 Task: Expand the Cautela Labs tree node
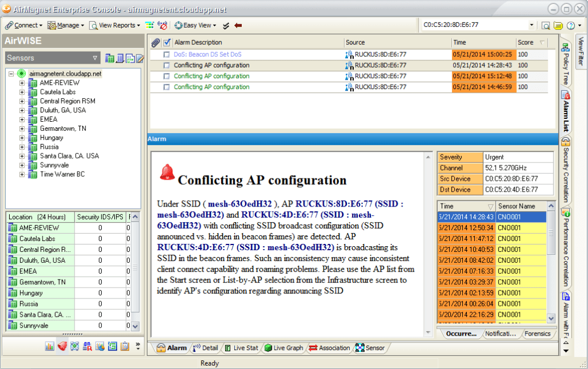pyautogui.click(x=22, y=92)
